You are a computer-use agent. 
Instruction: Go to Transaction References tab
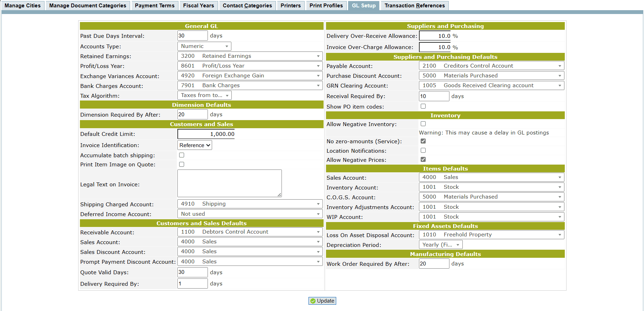(x=414, y=6)
